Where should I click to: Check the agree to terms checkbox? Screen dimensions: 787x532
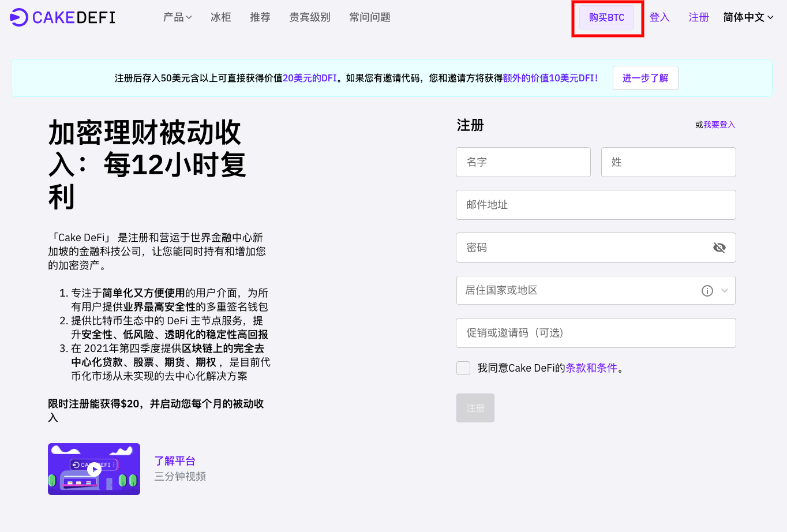pos(463,368)
